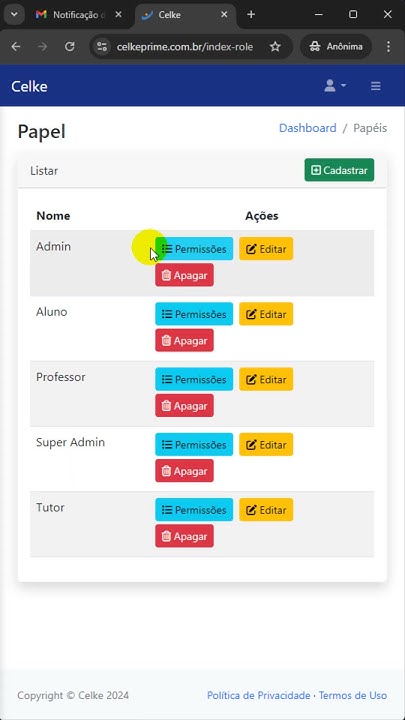Delete the Professor role with Apagar
Viewport: 405px width, 720px height.
184,405
